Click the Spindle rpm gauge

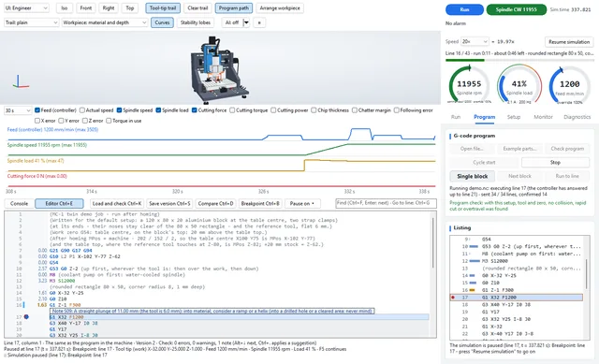[x=469, y=85]
